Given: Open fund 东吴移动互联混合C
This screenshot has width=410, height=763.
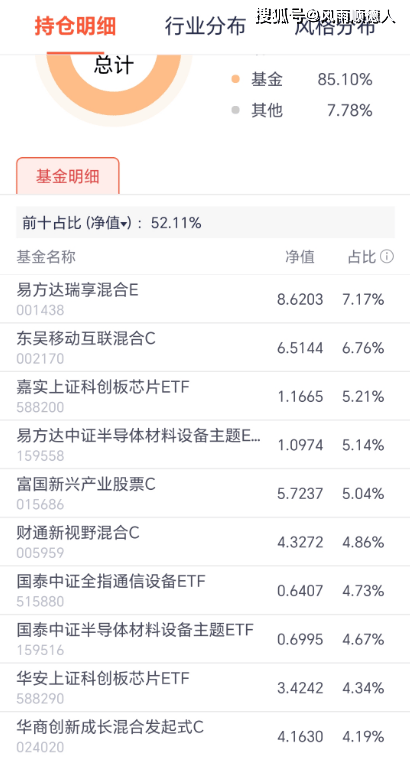Looking at the screenshot, I should pos(205,347).
